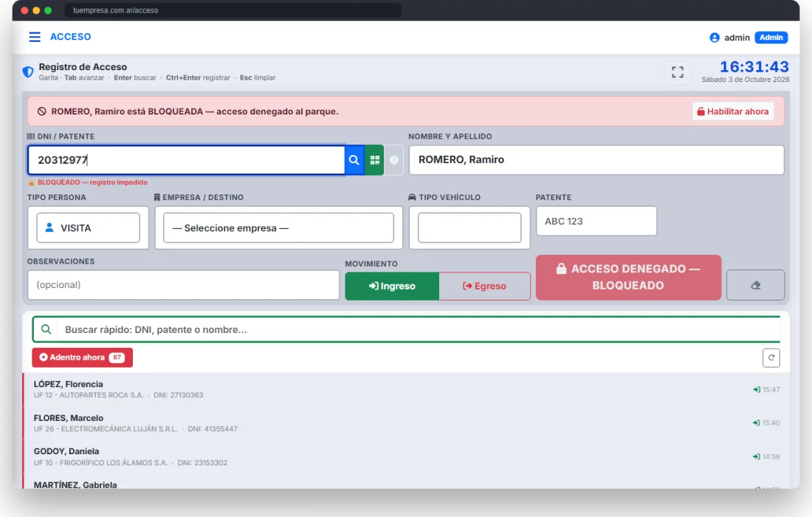Click the blue search magnifier button
Image resolution: width=812 pixels, height=517 pixels.
pyautogui.click(x=354, y=160)
